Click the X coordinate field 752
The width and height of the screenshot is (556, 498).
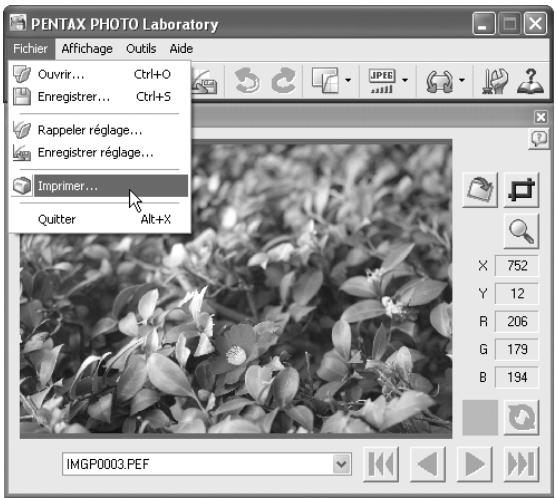(x=517, y=266)
